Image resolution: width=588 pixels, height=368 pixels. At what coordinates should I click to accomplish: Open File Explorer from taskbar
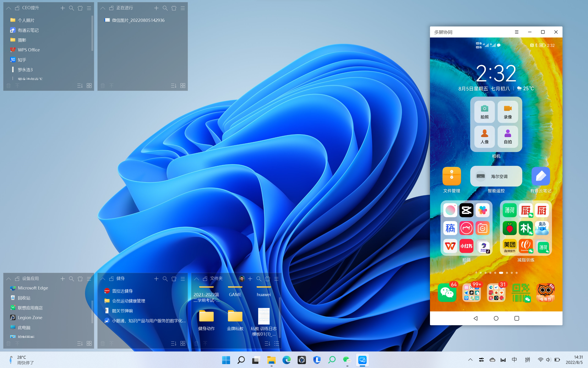coord(271,360)
